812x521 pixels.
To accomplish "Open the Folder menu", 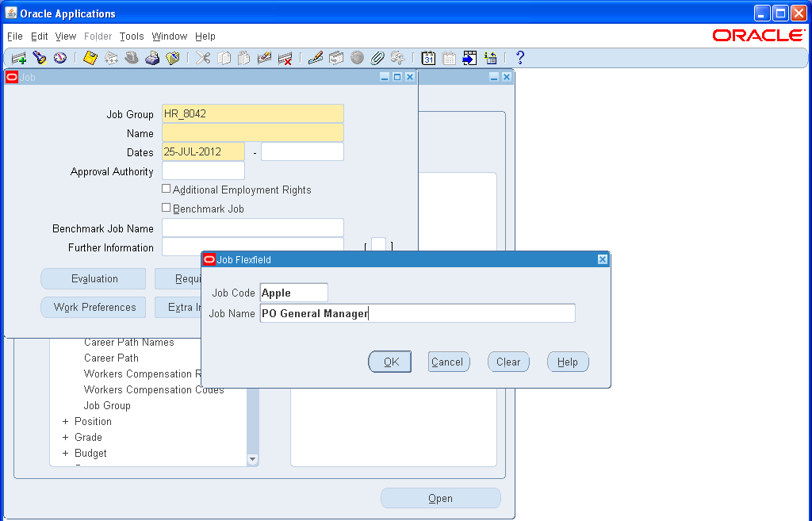I will (98, 36).
